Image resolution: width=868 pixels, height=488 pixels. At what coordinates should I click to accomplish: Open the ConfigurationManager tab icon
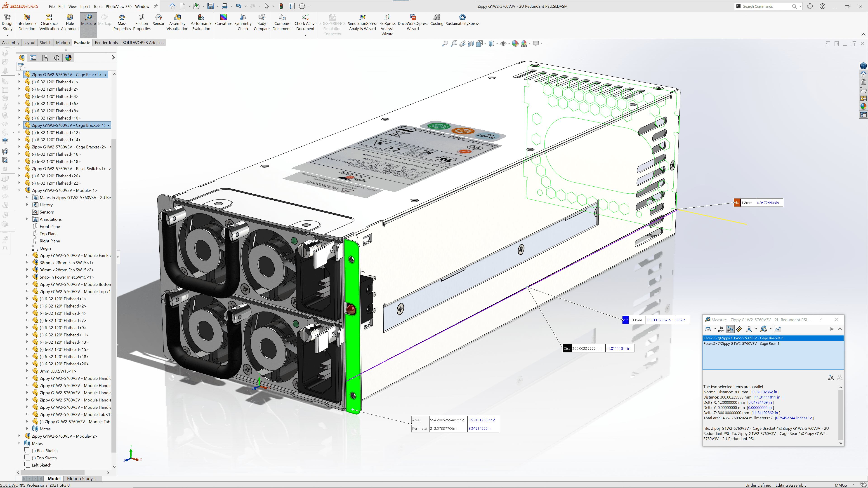click(x=45, y=58)
